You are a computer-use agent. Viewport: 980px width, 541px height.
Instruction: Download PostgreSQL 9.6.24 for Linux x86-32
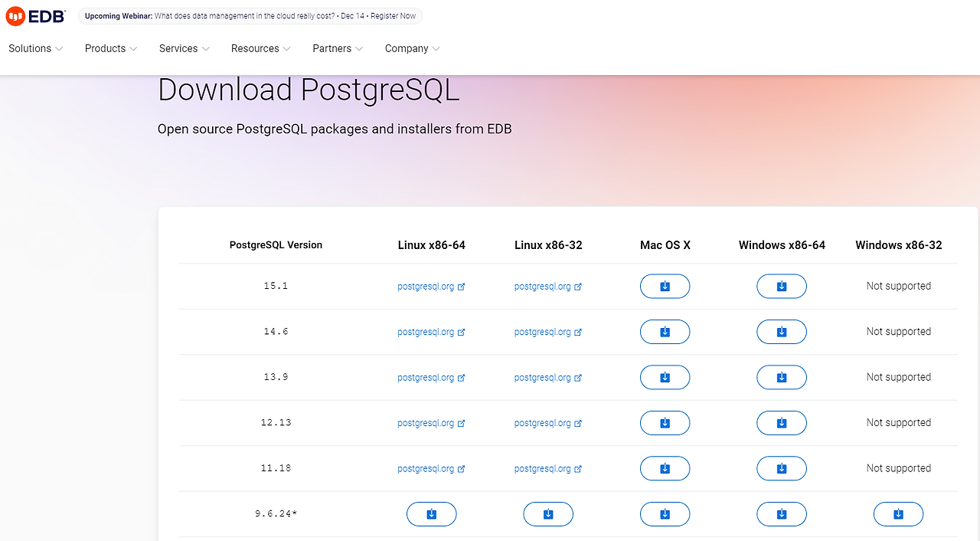point(548,513)
